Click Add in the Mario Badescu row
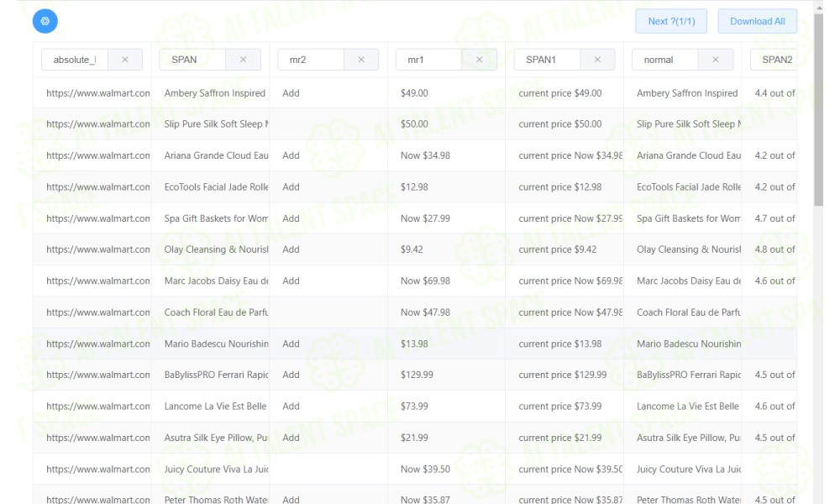This screenshot has width=840, height=504. tap(291, 344)
